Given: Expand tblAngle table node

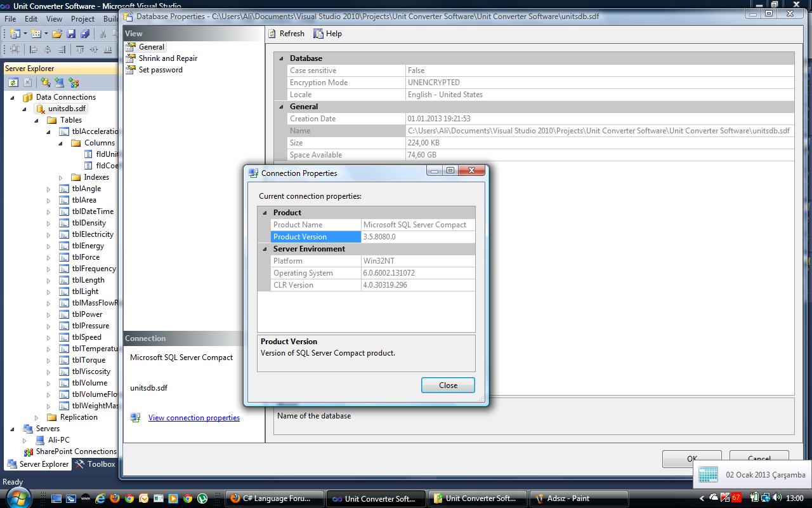Looking at the screenshot, I should tap(49, 189).
